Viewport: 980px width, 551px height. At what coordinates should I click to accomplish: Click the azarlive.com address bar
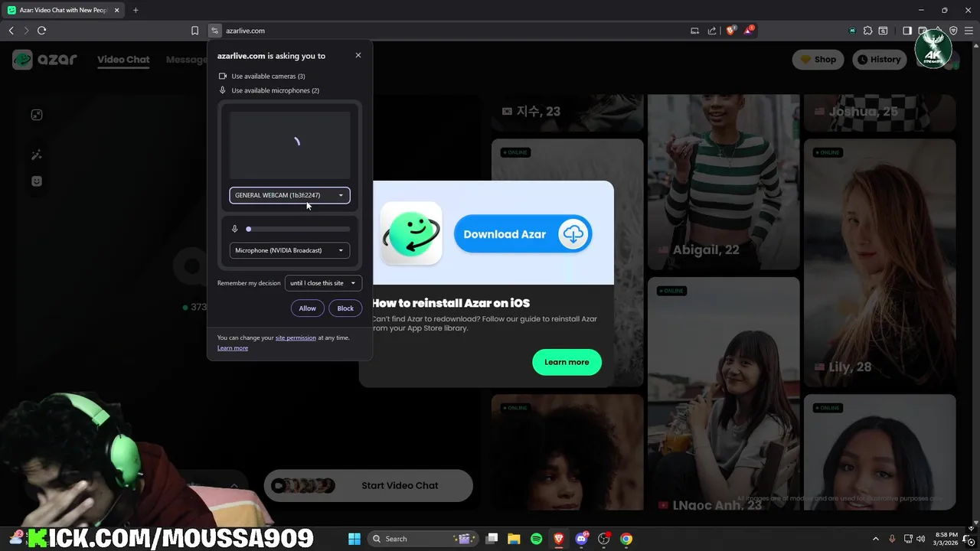[x=452, y=31]
